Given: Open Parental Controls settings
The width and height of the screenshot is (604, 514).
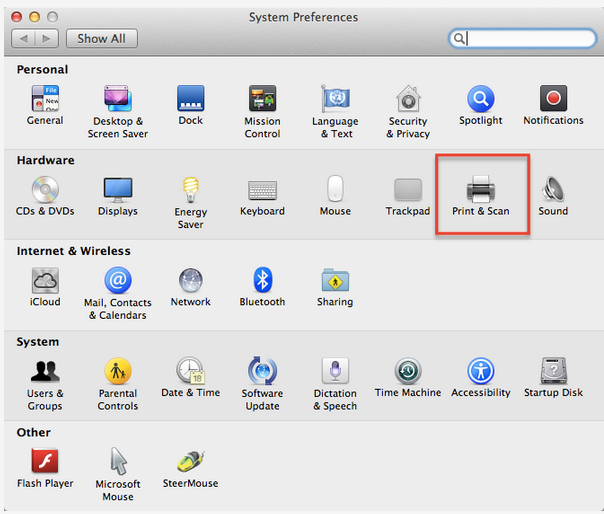Looking at the screenshot, I should coord(118,372).
